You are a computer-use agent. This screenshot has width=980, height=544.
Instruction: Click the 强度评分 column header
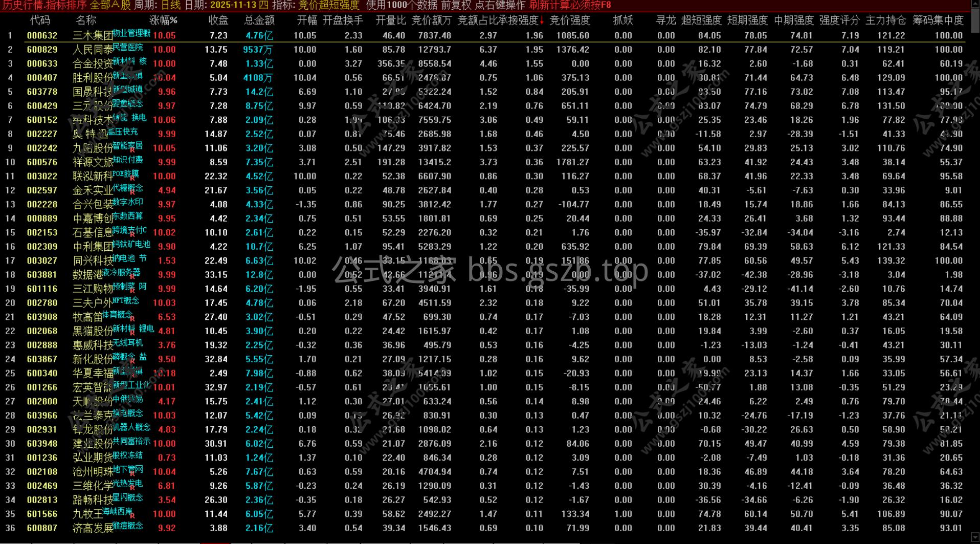(839, 20)
